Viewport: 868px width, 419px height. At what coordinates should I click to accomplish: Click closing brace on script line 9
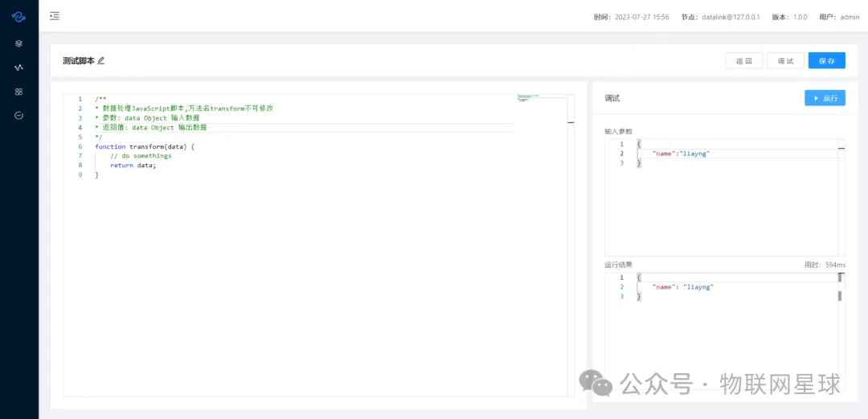[x=97, y=175]
